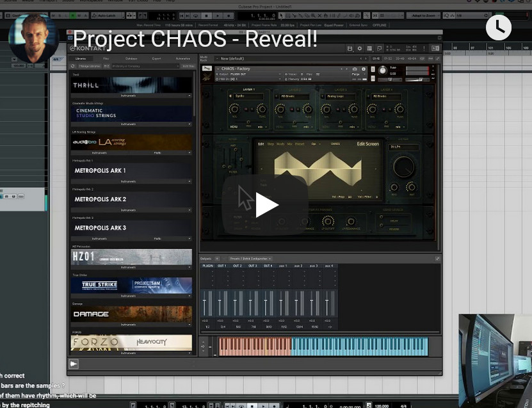Switch to the Automation browser tab
The height and width of the screenshot is (408, 532).
coord(182,59)
